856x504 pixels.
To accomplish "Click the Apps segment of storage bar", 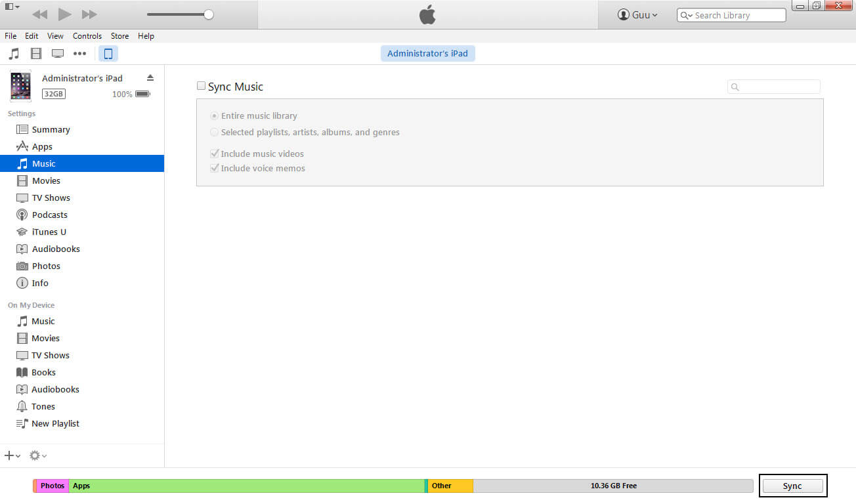I will (247, 486).
